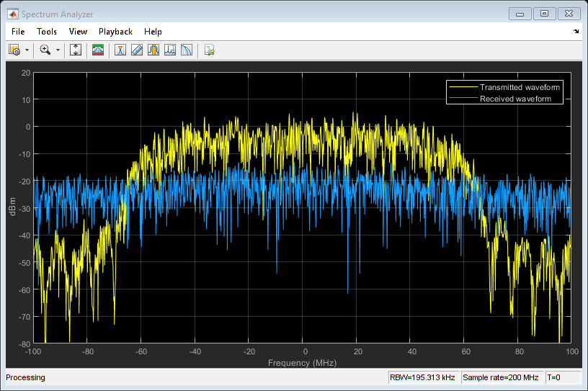Open the Playback menu
This screenshot has height=391, width=588.
tap(115, 32)
